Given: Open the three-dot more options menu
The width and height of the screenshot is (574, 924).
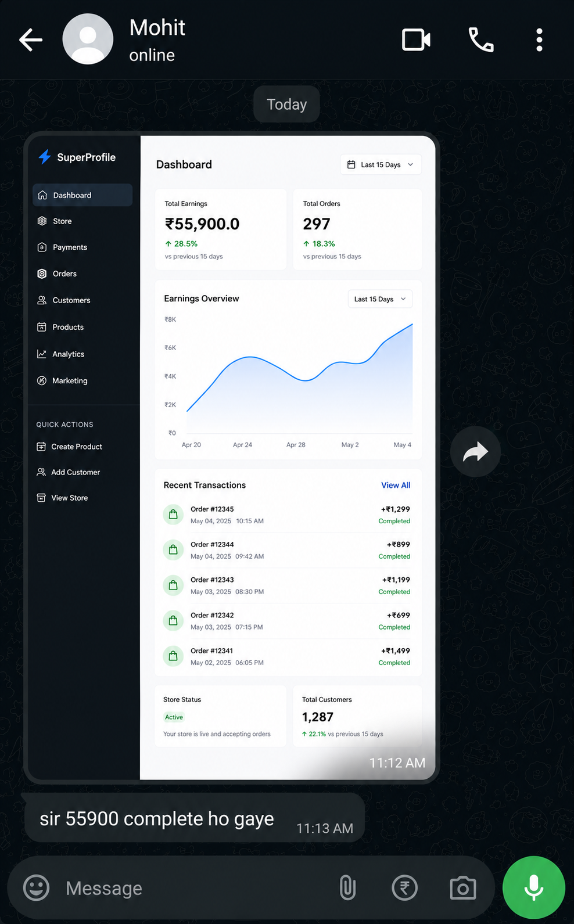Looking at the screenshot, I should tap(539, 40).
